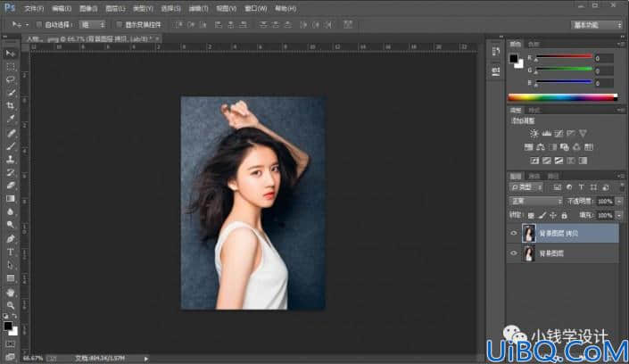629x364 pixels.
Task: Click the color spectrum ramp bar
Action: [x=563, y=97]
